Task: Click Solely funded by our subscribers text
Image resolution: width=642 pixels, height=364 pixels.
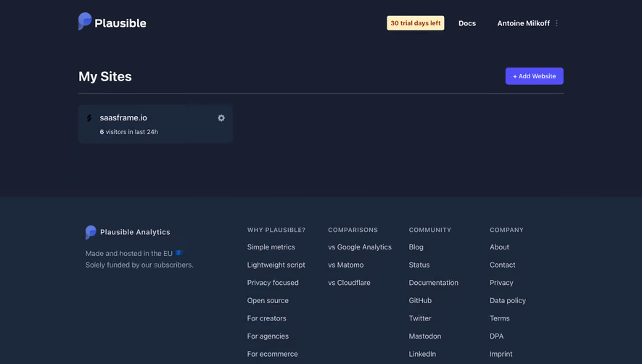Action: (139, 265)
